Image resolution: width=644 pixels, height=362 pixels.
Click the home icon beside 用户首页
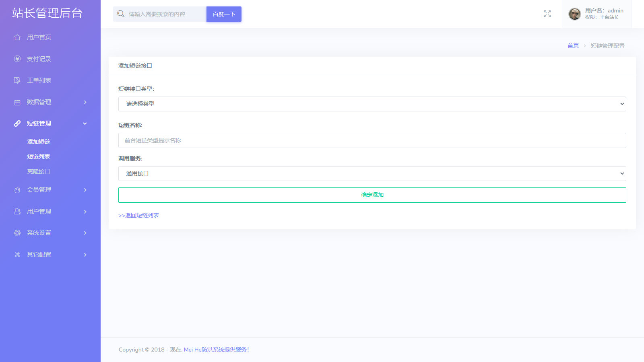17,37
